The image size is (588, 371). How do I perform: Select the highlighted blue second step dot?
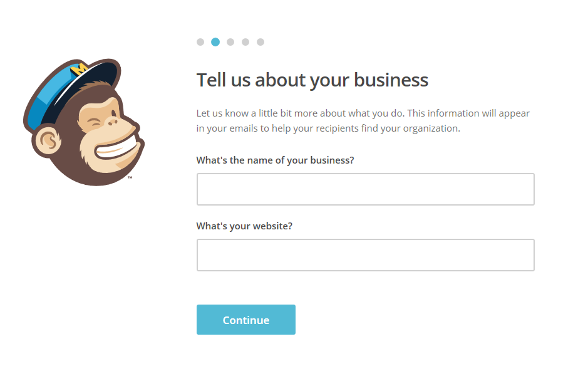pos(215,42)
